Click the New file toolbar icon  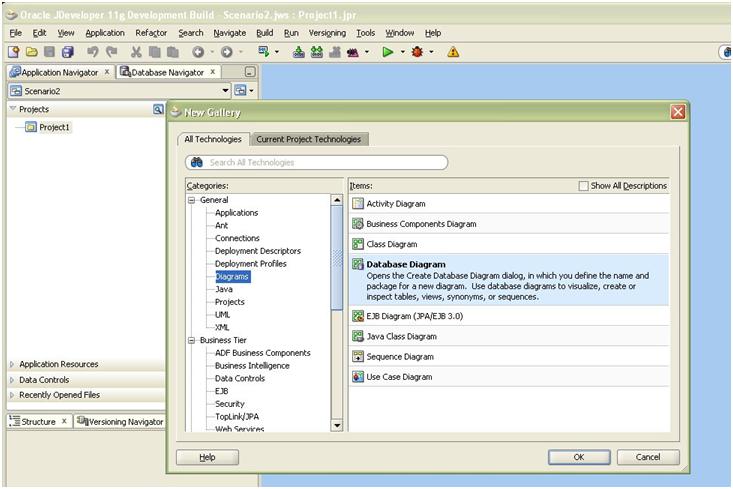pos(14,52)
